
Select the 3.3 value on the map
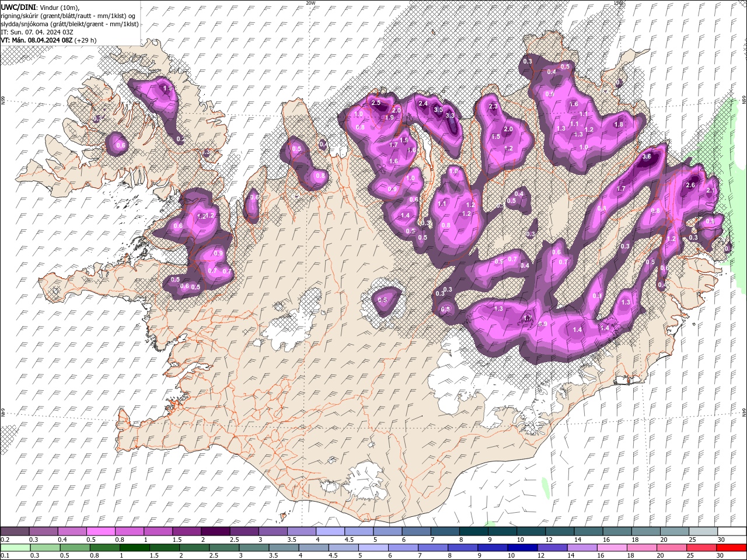pos(450,116)
